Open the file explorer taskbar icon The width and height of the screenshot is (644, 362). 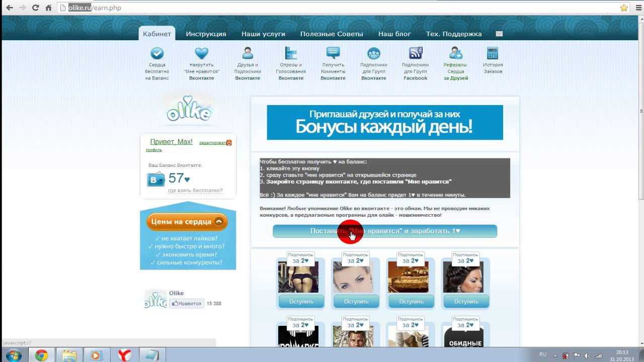69,355
